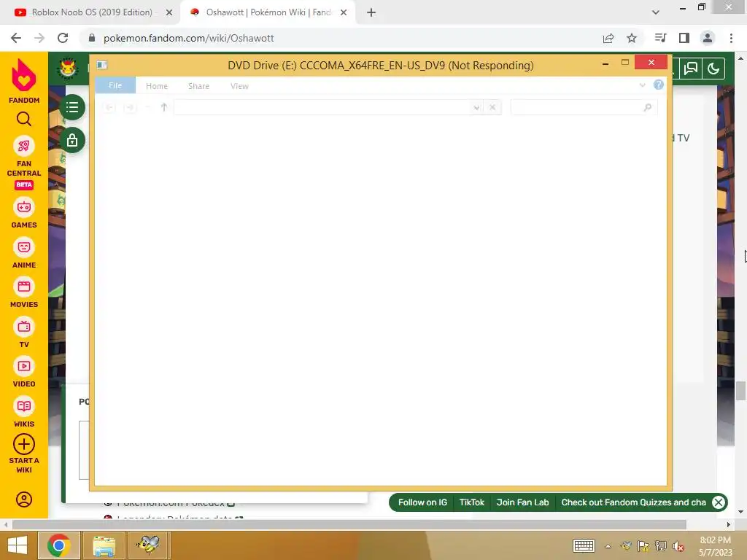Click the muted volume tray icon
747x560 pixels.
point(678,546)
